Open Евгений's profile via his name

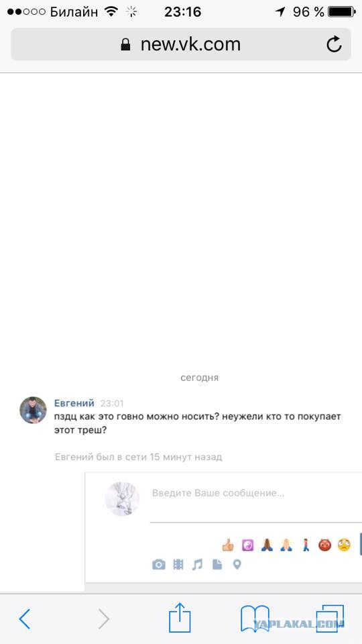pos(74,403)
